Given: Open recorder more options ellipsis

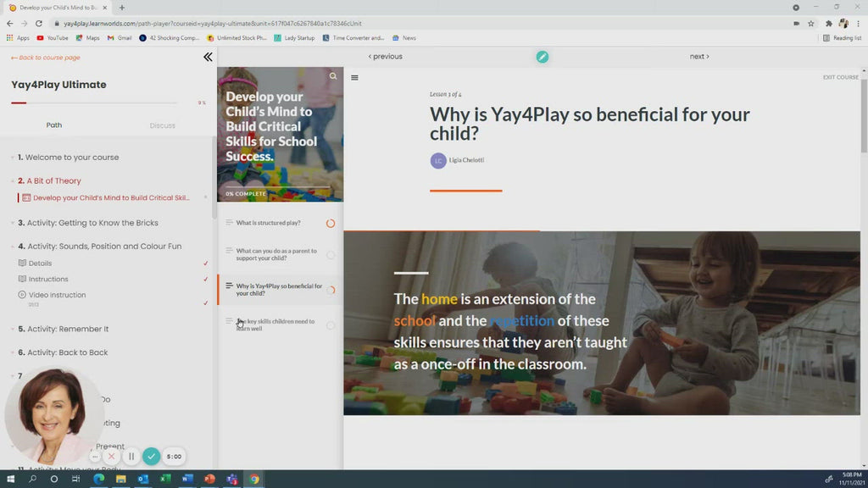Looking at the screenshot, I should click(95, 457).
